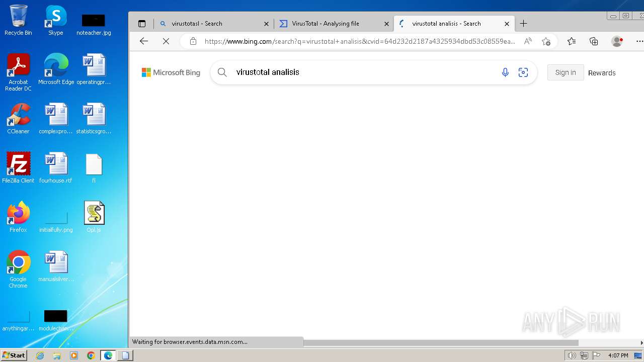Image resolution: width=644 pixels, height=362 pixels.
Task: Open Acrobat Reader DC shortcut
Action: pos(18,72)
